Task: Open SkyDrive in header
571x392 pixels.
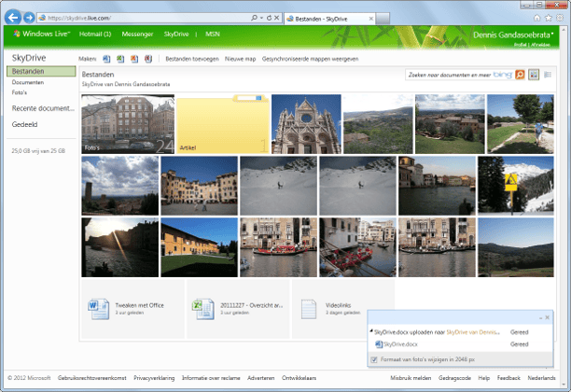Action: (x=176, y=34)
